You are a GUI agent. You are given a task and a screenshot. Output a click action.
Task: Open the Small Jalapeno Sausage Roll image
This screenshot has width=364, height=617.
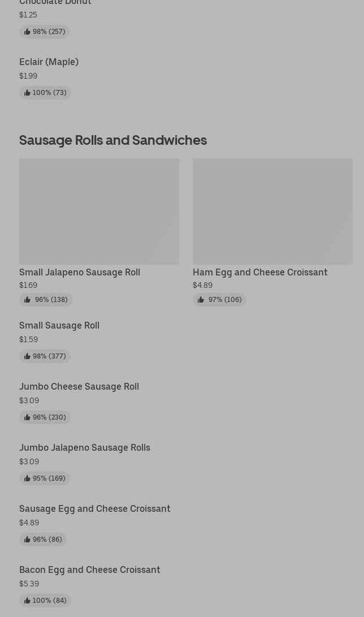click(x=99, y=212)
